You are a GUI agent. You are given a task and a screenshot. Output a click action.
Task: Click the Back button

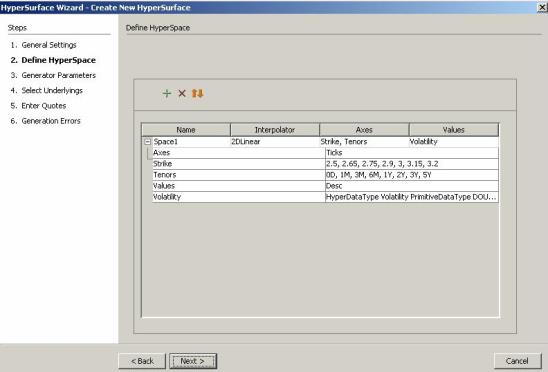click(x=142, y=361)
